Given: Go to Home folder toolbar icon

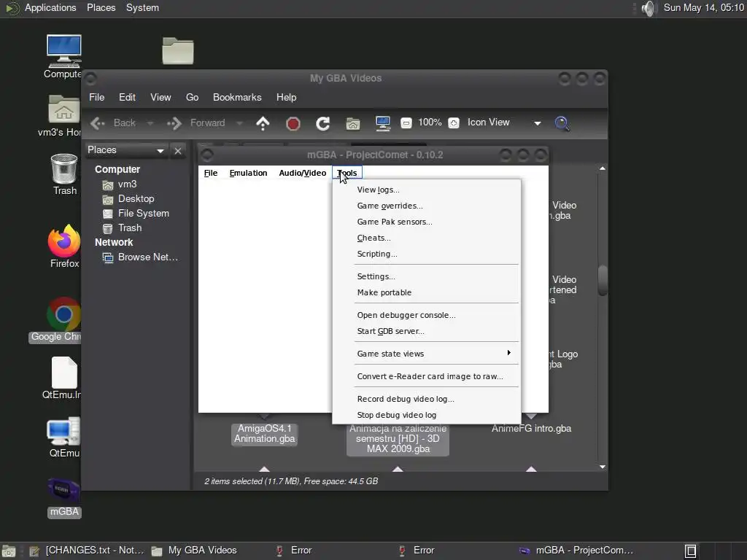Looking at the screenshot, I should [x=353, y=124].
